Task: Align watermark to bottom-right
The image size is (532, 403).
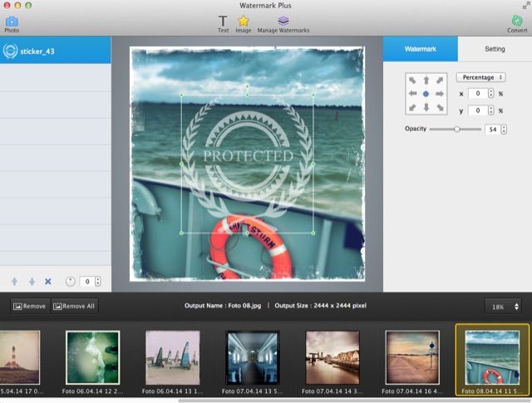Action: pos(440,107)
